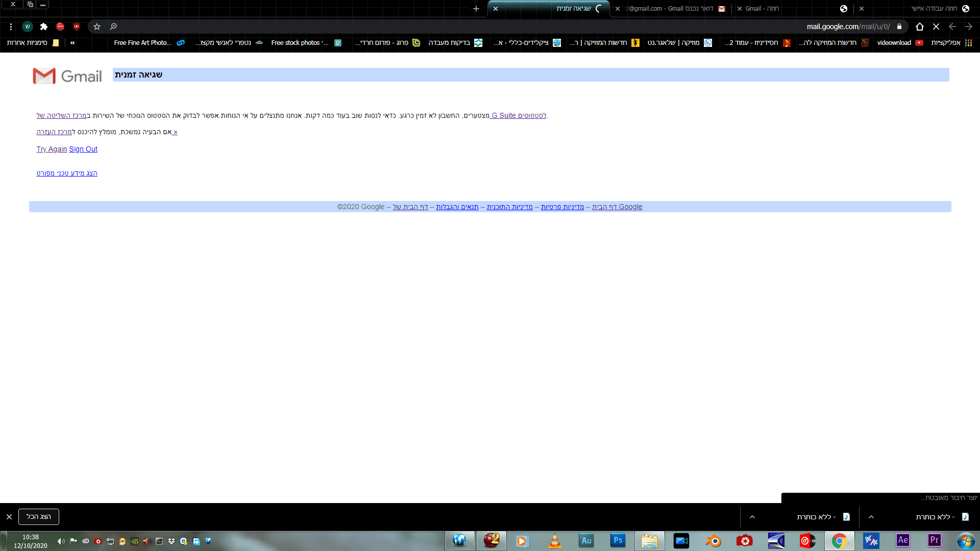Screen dimensions: 980x551
Task: Click the green profile avatar icon
Action: click(28, 27)
